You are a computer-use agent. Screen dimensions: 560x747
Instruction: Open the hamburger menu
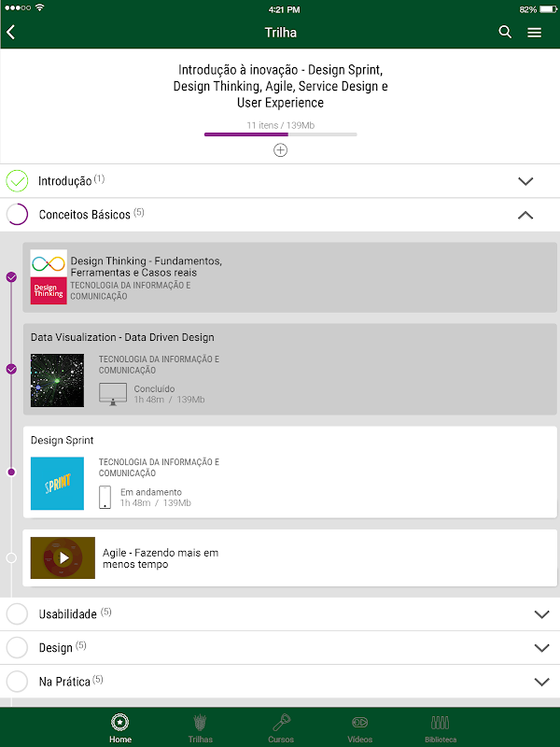pyautogui.click(x=535, y=33)
